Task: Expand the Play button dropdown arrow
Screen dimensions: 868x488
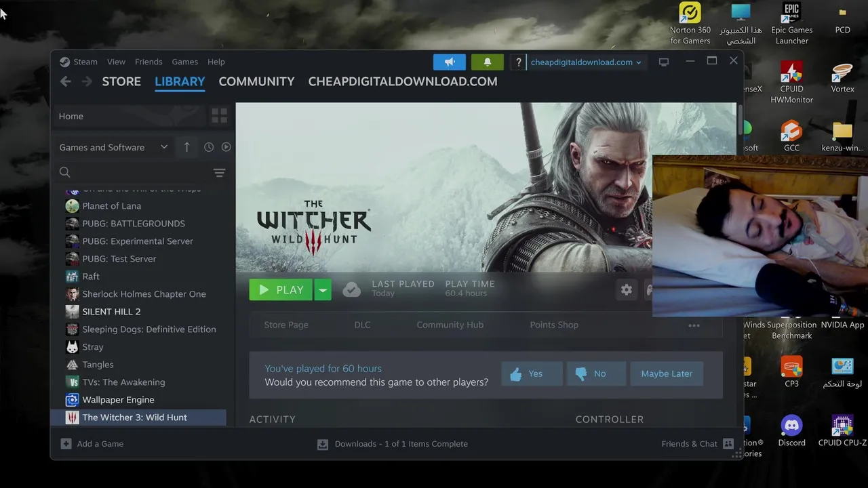Action: pos(323,290)
